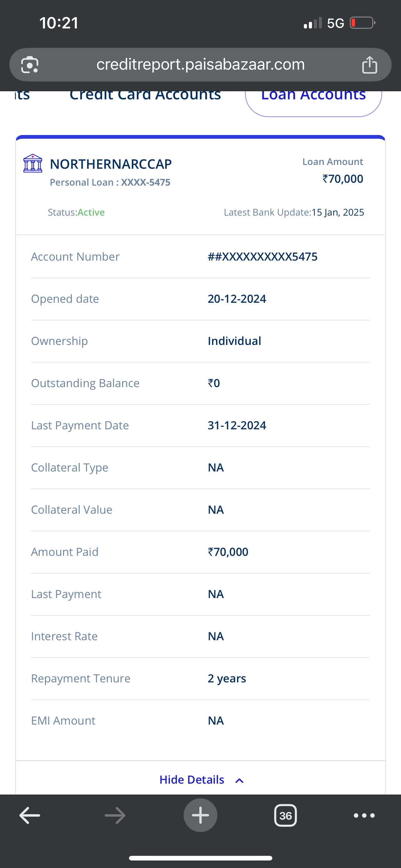Tap the bank building icon beside NORTHERNARCCAP
Image resolution: width=401 pixels, height=868 pixels.
[x=33, y=163]
